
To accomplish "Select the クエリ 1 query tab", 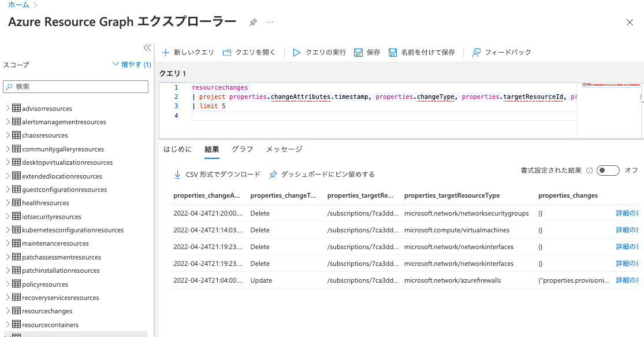I will pos(173,73).
